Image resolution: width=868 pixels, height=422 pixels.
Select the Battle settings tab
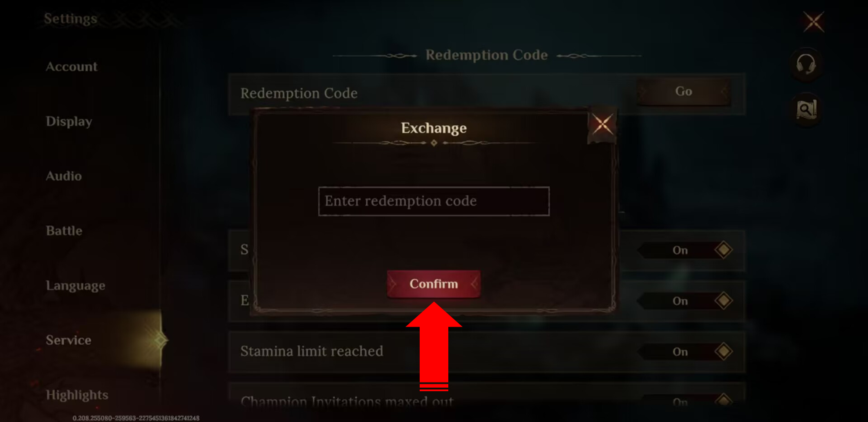[64, 231]
